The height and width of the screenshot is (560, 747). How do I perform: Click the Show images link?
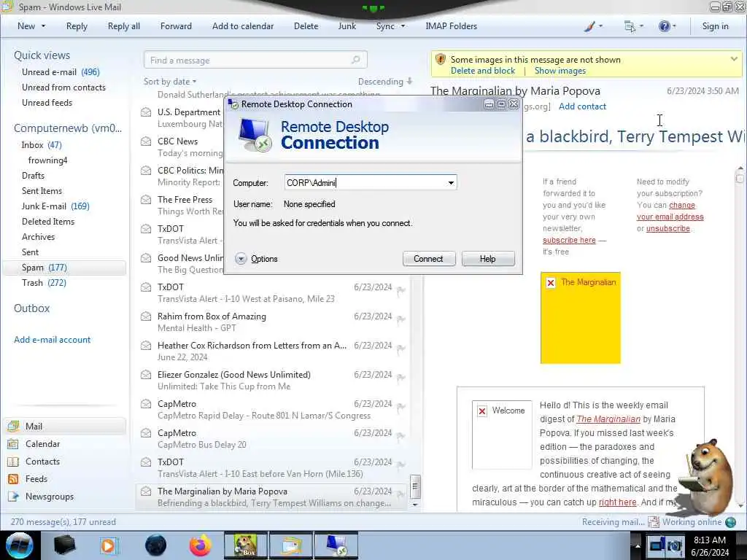(x=560, y=71)
